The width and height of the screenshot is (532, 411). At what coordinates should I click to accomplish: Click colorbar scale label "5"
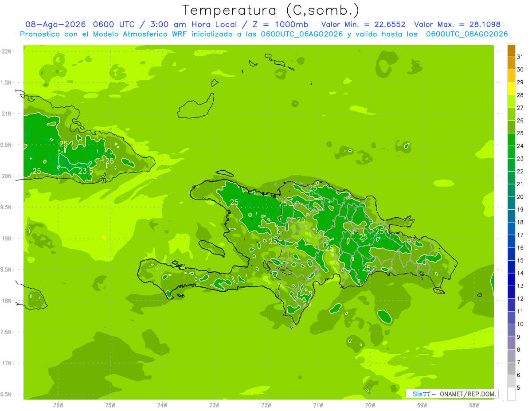518,388
